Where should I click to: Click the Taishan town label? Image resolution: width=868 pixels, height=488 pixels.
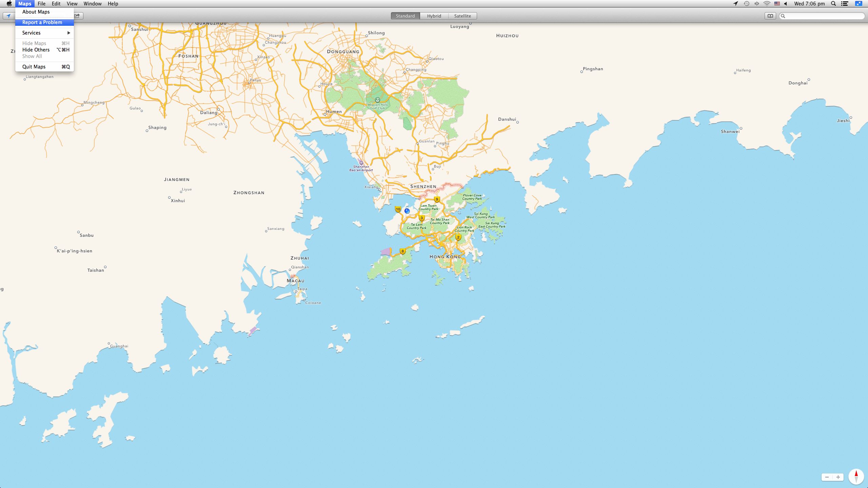pos(96,270)
